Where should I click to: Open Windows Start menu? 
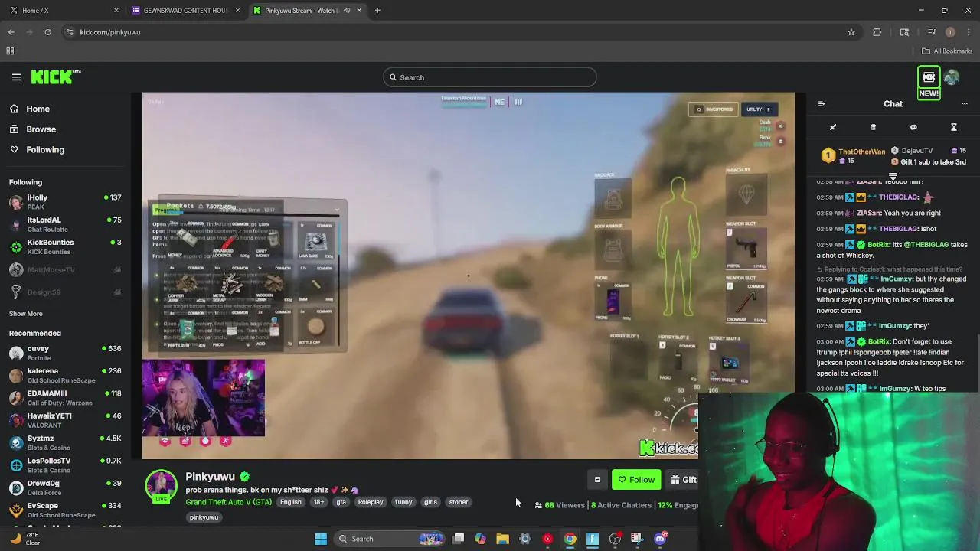[321, 539]
